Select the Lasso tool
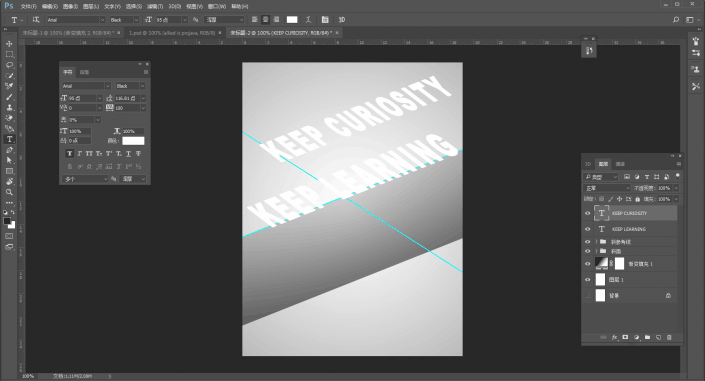 [9, 65]
